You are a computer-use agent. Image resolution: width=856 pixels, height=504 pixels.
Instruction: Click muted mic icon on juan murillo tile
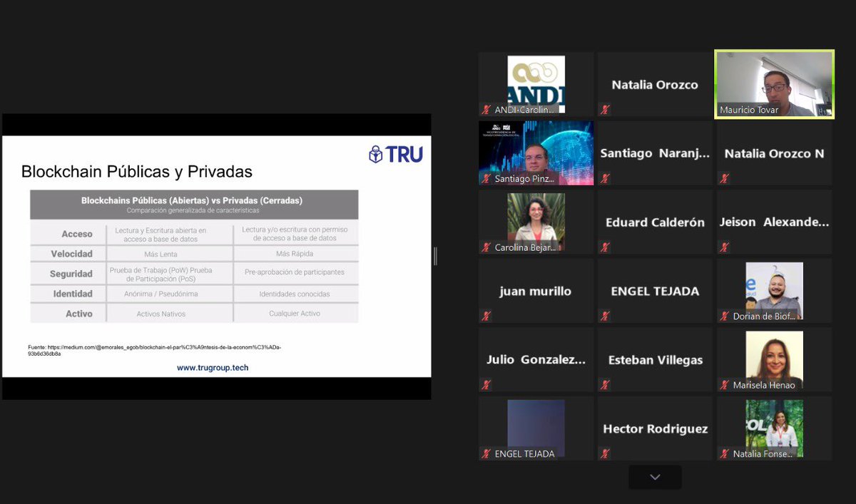pos(486,316)
